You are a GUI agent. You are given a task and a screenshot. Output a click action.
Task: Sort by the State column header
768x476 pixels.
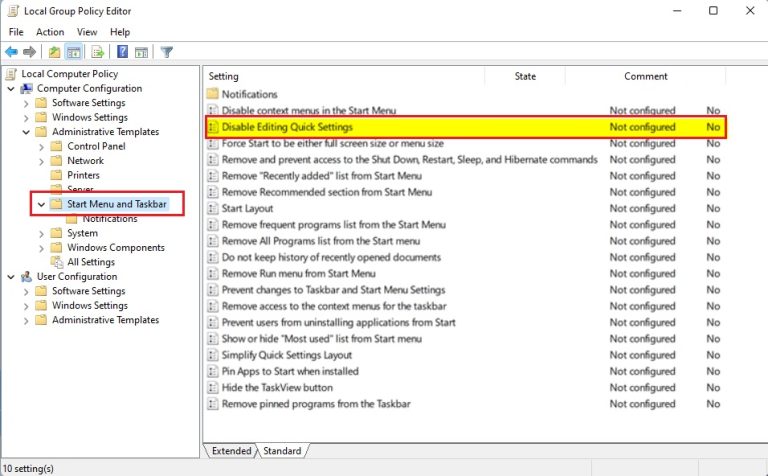[525, 76]
